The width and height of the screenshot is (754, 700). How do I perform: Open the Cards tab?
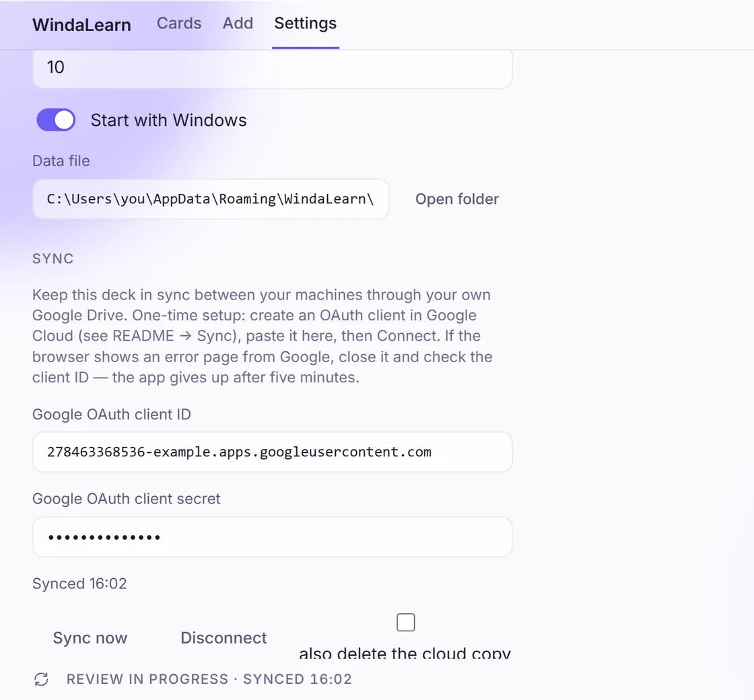pos(179,23)
